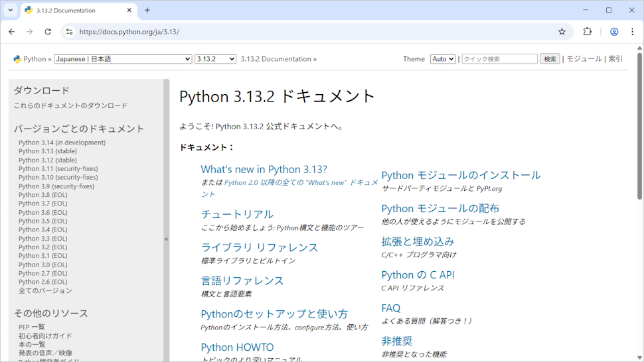Open a new tab with plus icon
644x362 pixels.
click(x=147, y=10)
